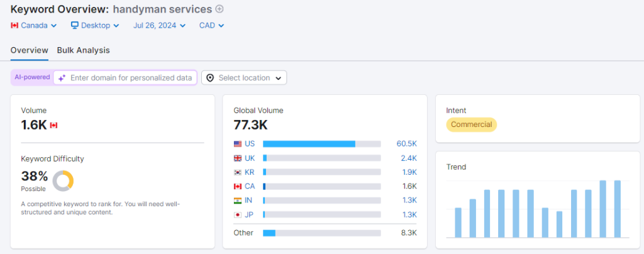
Task: Switch to the Overview tab
Action: 30,50
